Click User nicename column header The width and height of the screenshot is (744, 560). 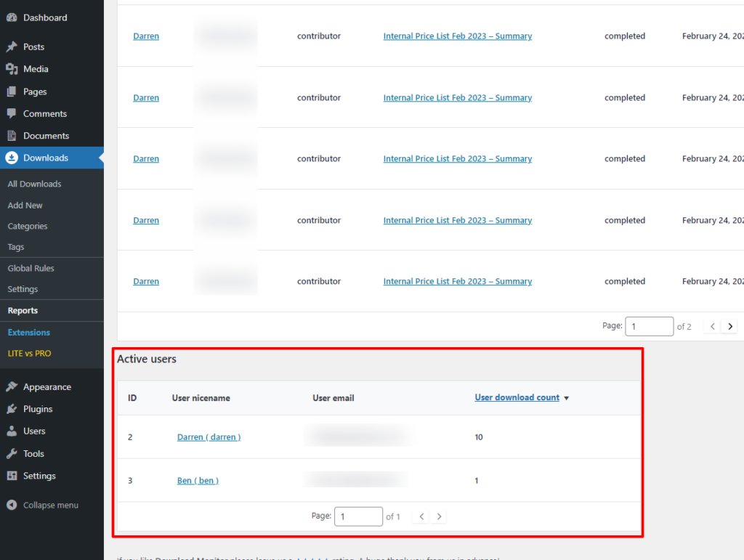pos(201,398)
